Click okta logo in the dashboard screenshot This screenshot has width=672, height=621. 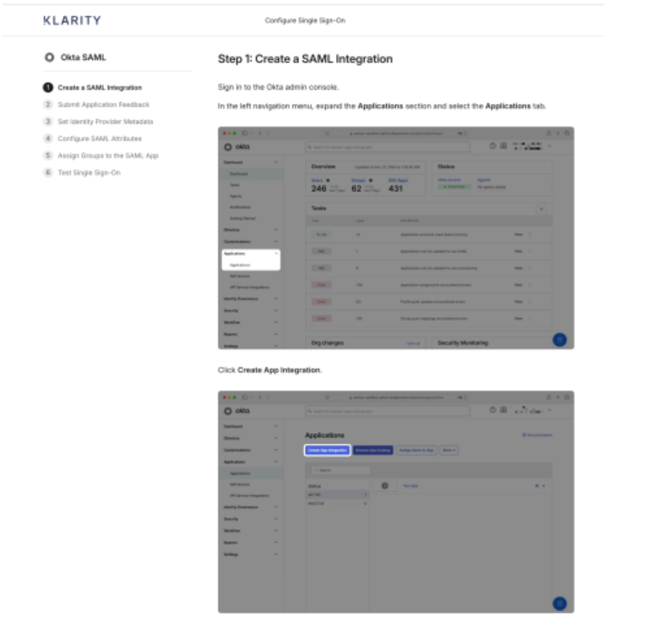click(237, 147)
